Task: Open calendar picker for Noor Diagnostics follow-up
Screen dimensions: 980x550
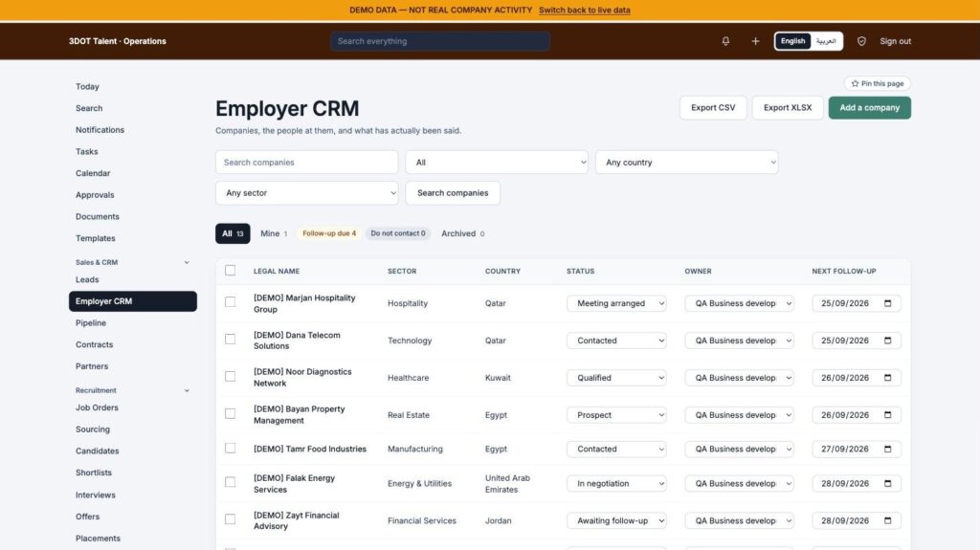Action: tap(887, 378)
